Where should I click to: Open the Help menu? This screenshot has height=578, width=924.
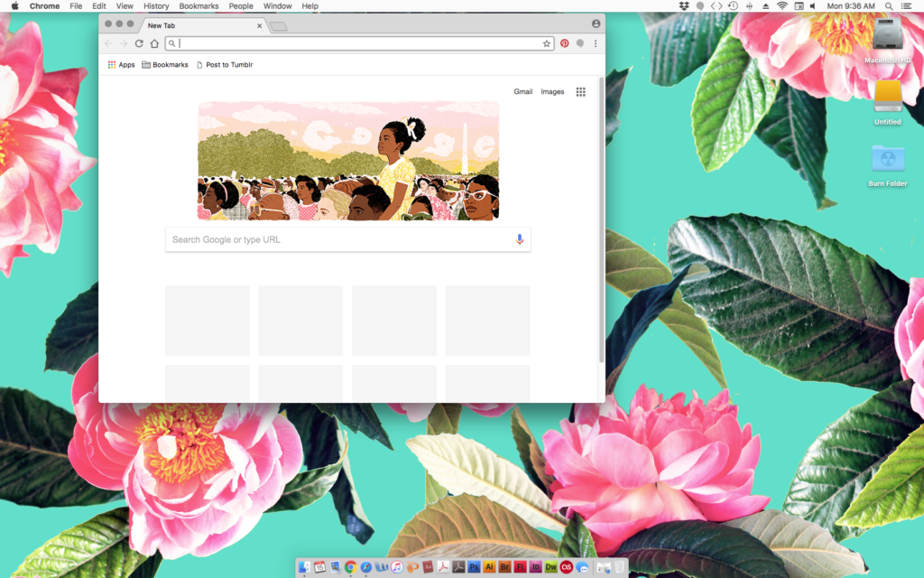click(x=310, y=6)
